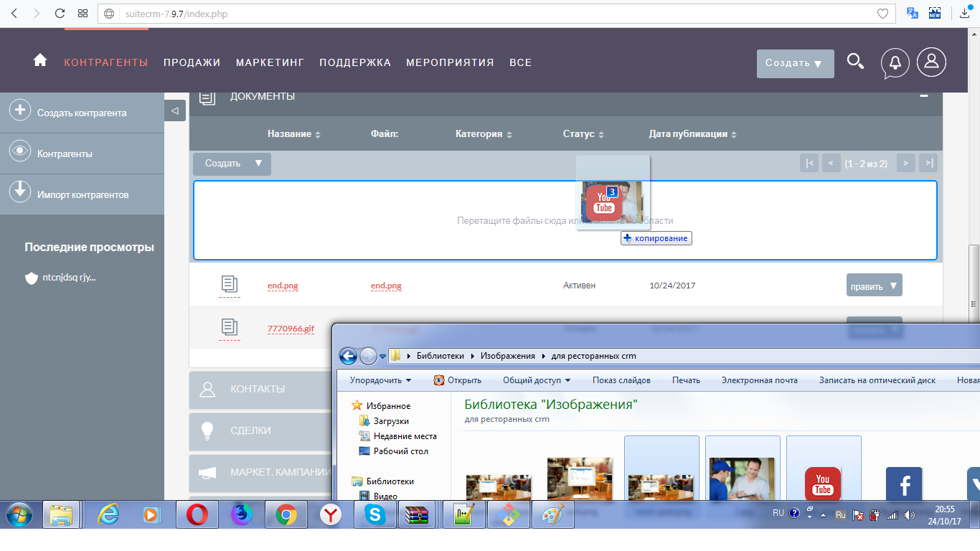Open the Упорядочить menu in Explorer
The image size is (980, 551).
click(x=380, y=380)
